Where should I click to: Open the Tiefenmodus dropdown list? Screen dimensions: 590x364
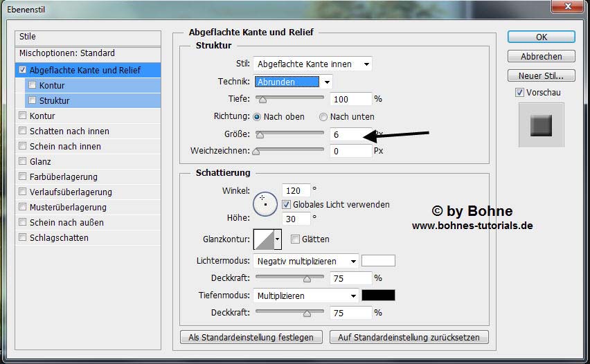[305, 295]
